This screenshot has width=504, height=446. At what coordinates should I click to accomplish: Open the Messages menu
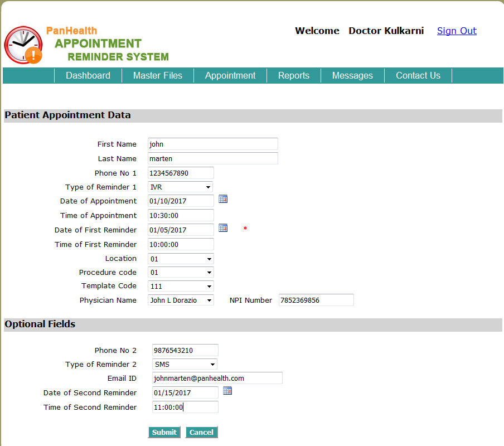click(352, 76)
